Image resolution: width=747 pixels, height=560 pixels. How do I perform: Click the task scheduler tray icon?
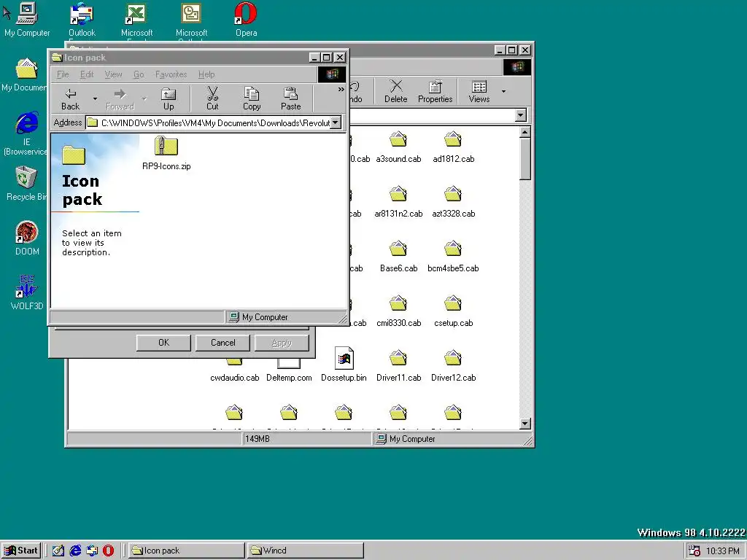[x=694, y=551]
